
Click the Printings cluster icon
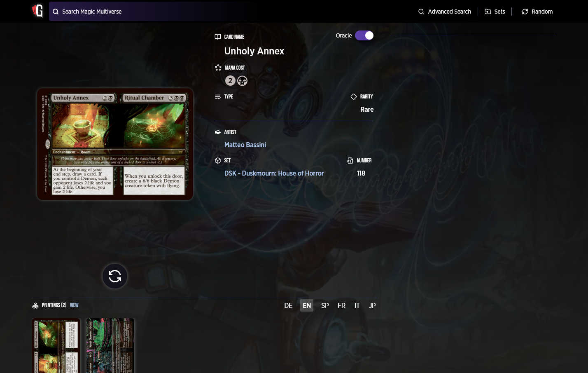point(35,305)
